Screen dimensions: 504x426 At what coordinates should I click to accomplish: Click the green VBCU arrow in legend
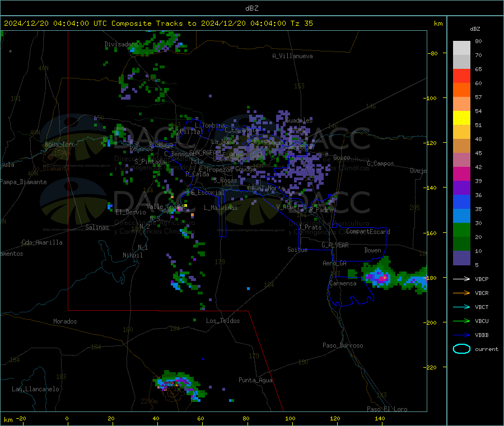coord(461,321)
